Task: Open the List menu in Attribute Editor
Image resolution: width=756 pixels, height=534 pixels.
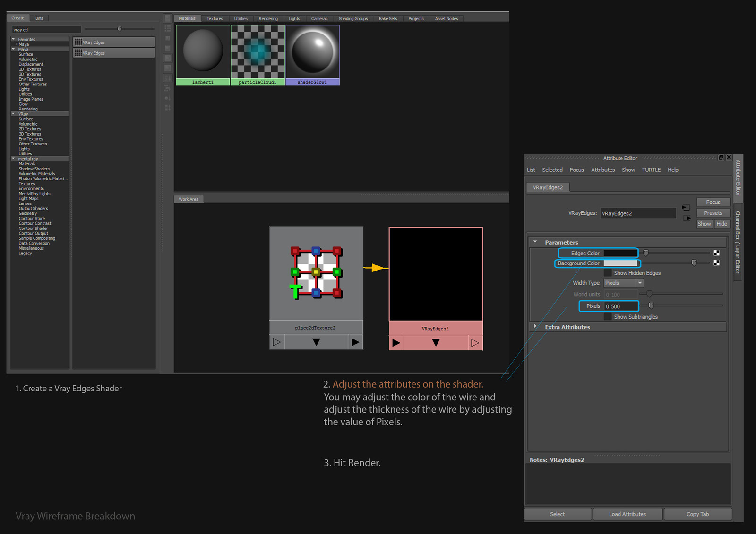Action: point(531,170)
